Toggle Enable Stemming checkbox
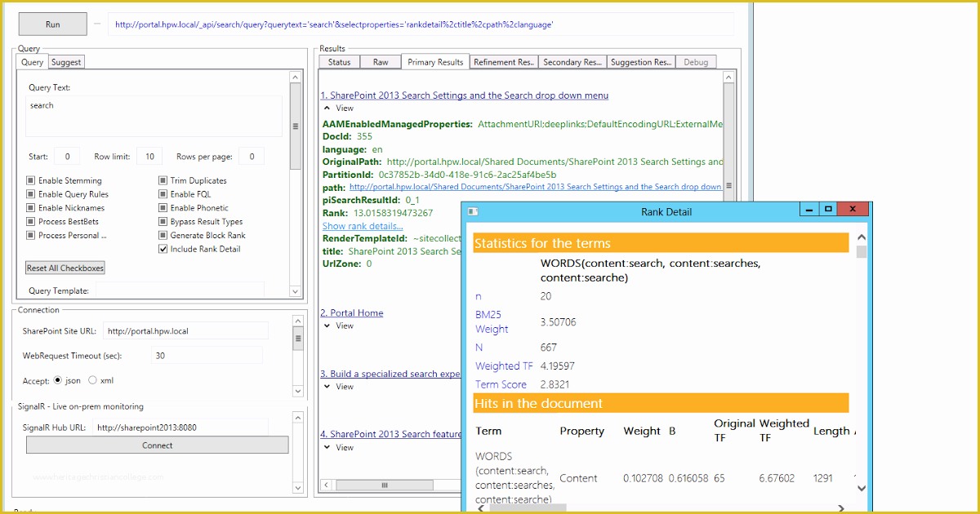This screenshot has height=514, width=980. click(31, 180)
